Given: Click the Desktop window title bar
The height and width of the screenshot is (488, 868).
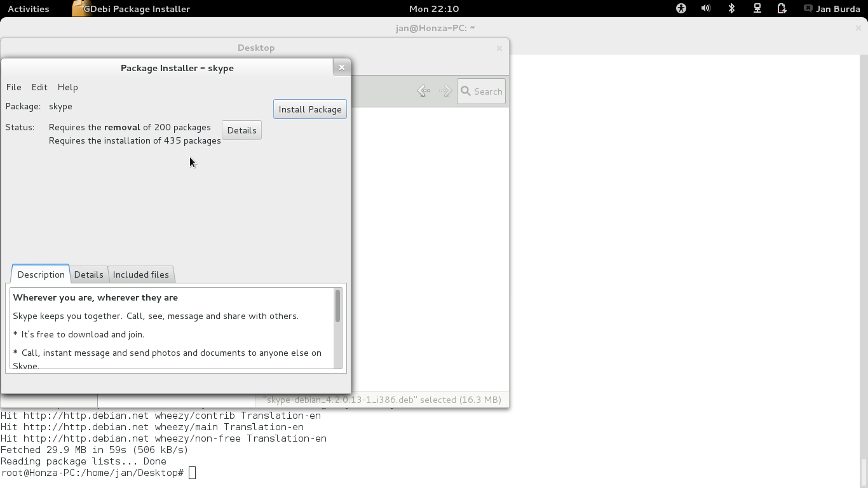Looking at the screenshot, I should (x=256, y=48).
